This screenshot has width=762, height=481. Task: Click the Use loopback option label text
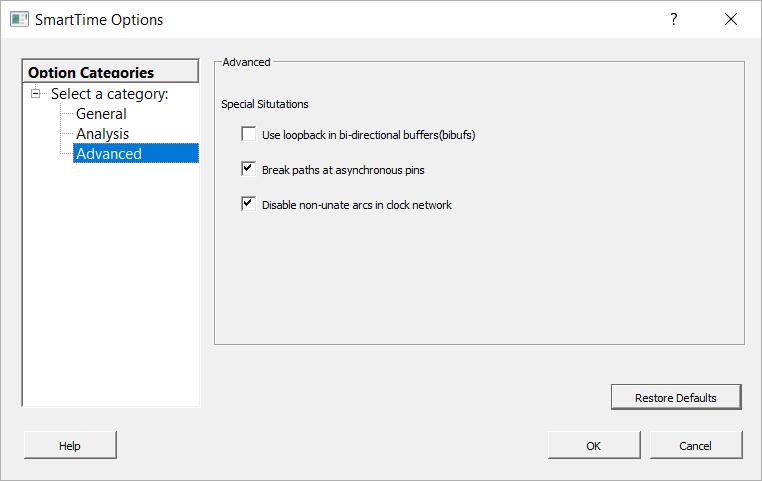coord(368,135)
